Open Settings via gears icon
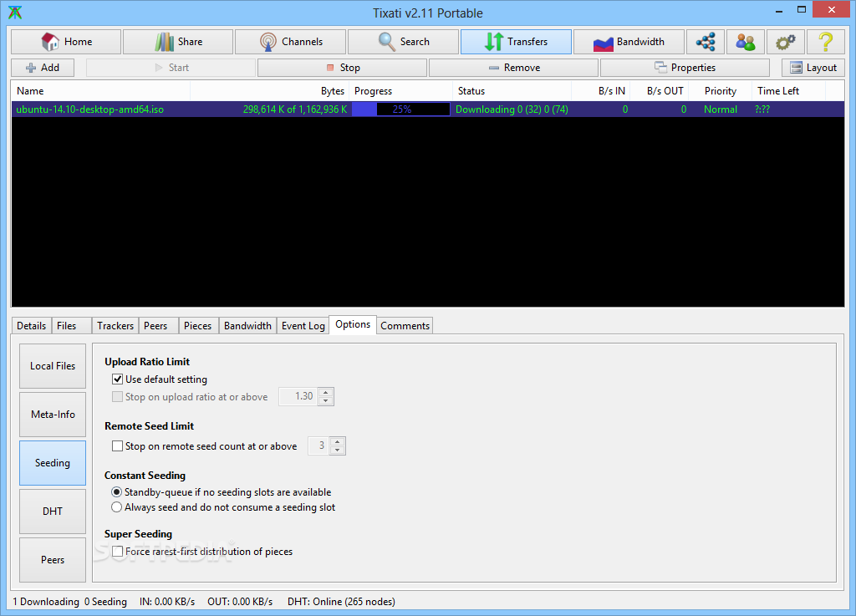The height and width of the screenshot is (616, 856). tap(786, 42)
